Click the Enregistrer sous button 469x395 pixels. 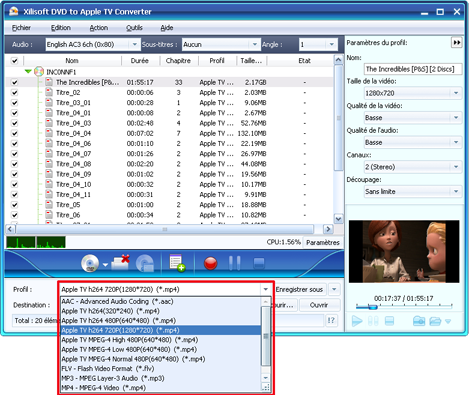coord(299,289)
